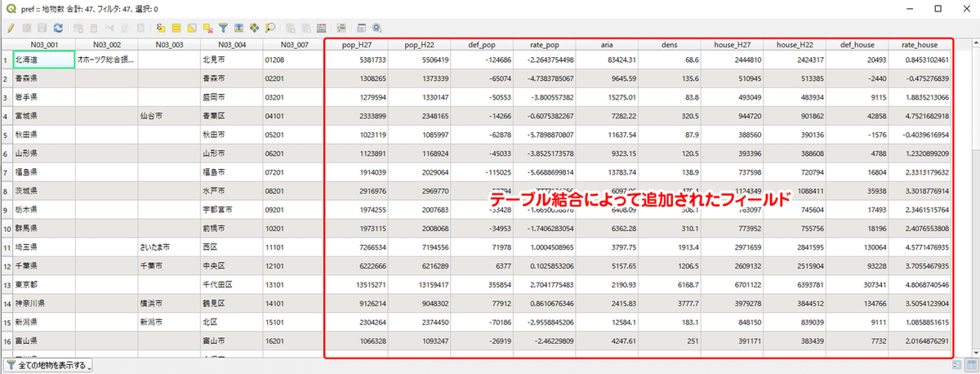Screen dimensions: 980x374
Task: Select the 神奈川県 cell
Action: (x=44, y=301)
